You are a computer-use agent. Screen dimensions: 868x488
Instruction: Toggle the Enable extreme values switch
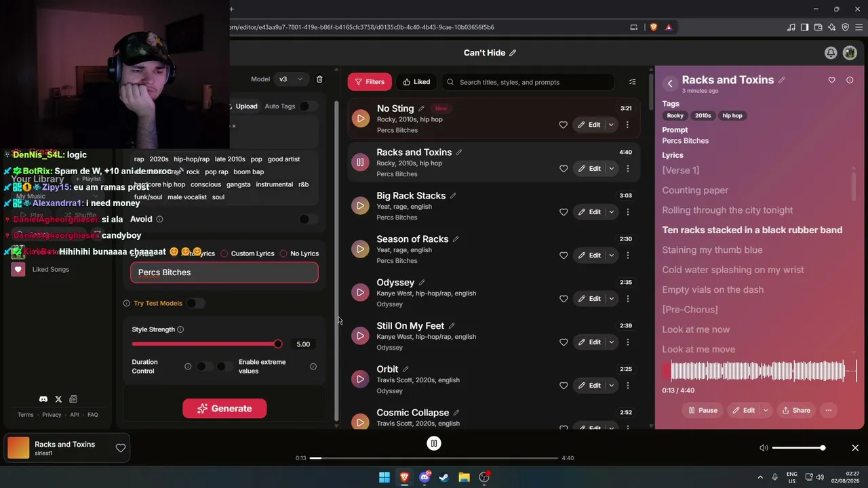[x=225, y=367]
